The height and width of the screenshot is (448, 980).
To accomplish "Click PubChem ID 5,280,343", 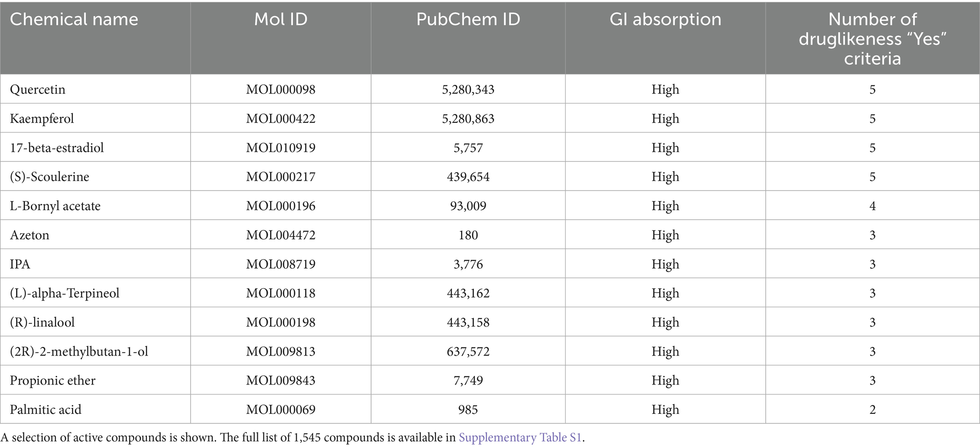I will tap(468, 90).
